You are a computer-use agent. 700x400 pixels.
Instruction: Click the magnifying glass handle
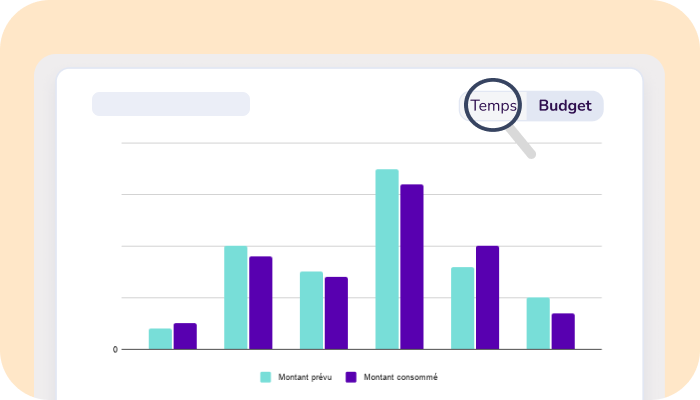click(x=524, y=146)
